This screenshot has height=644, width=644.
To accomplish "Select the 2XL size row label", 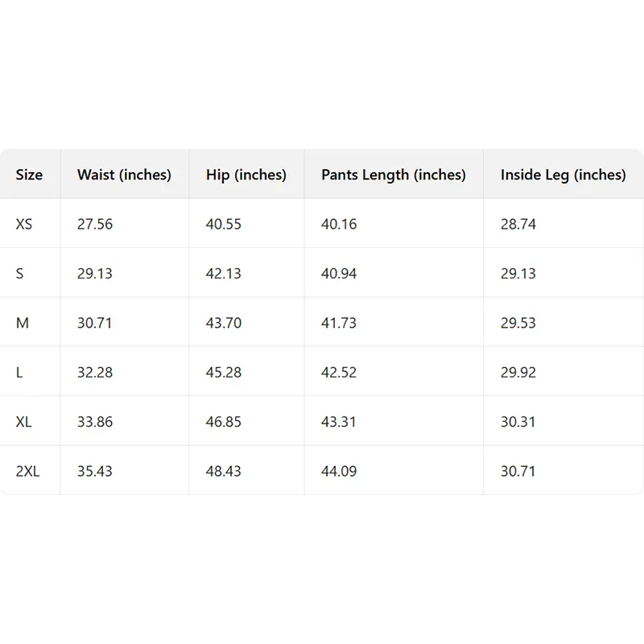I will pos(27,471).
